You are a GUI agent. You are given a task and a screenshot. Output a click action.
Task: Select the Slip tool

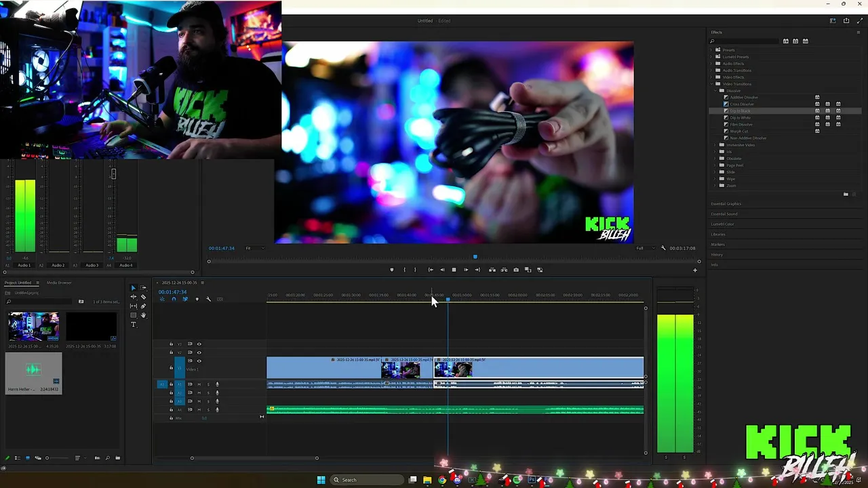tap(133, 306)
